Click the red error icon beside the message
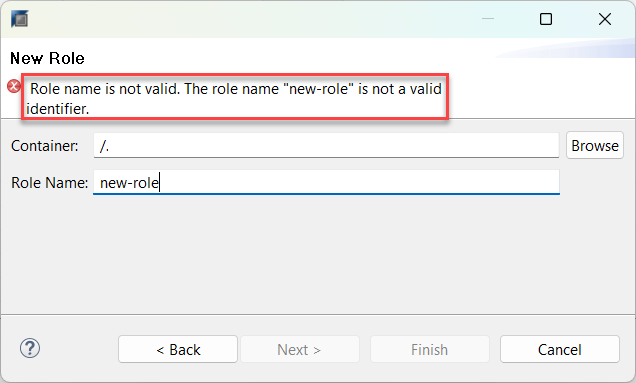Screen dimensions: 636x383 tap(14, 86)
